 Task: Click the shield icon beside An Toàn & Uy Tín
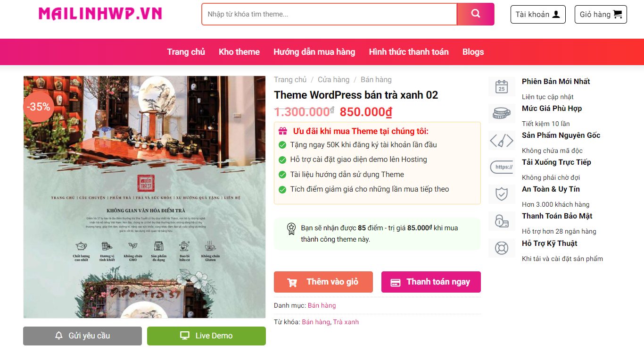(x=502, y=194)
